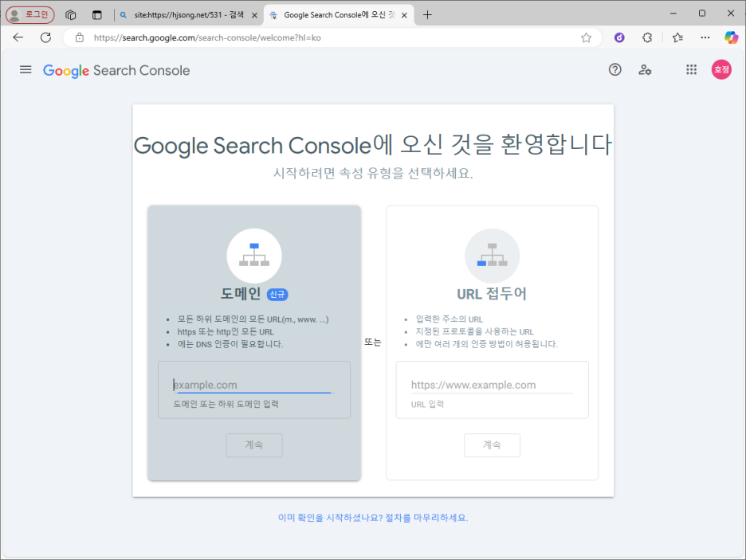
Task: Open the purple circular extension icon
Action: coord(619,37)
